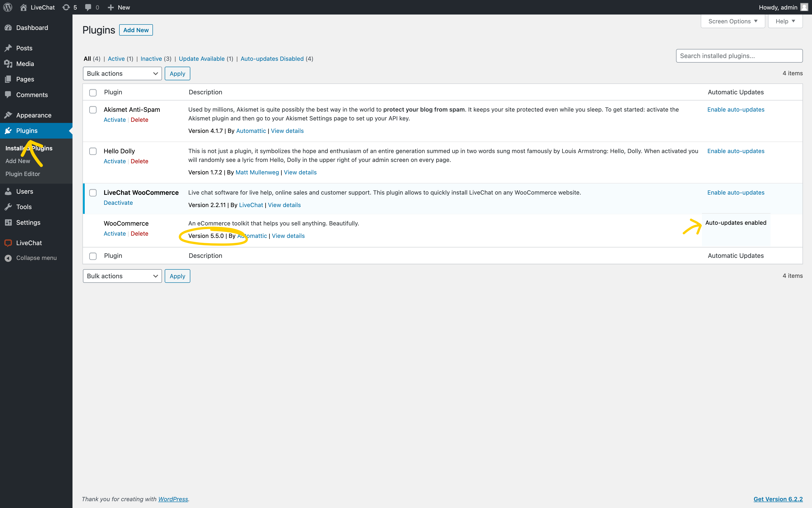Filter by Active plugins

[116, 59]
